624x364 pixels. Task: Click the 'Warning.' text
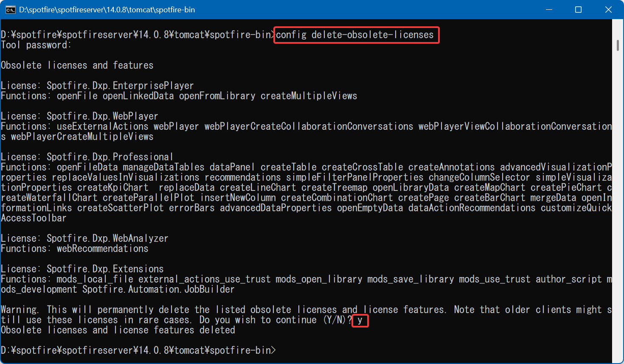tap(20, 310)
